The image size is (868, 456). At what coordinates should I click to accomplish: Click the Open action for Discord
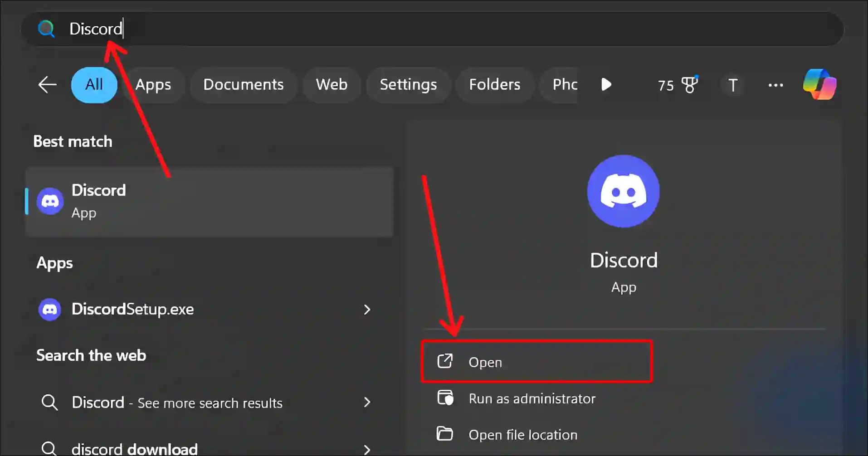[x=537, y=362]
